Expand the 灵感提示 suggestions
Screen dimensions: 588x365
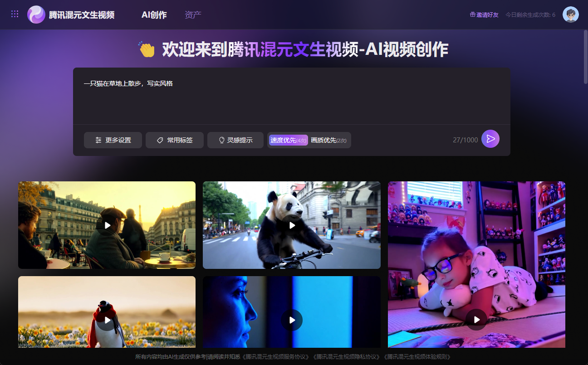click(235, 140)
